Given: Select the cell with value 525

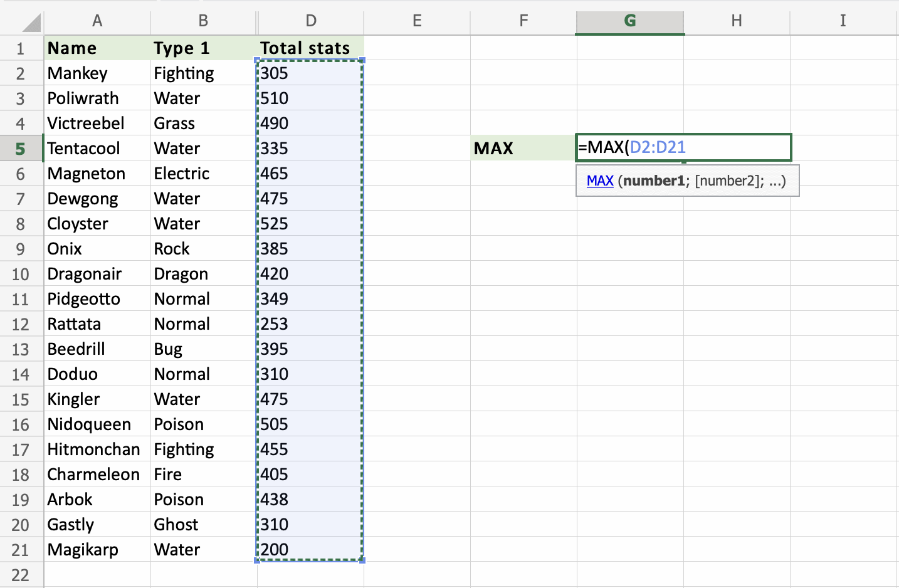Looking at the screenshot, I should point(310,224).
